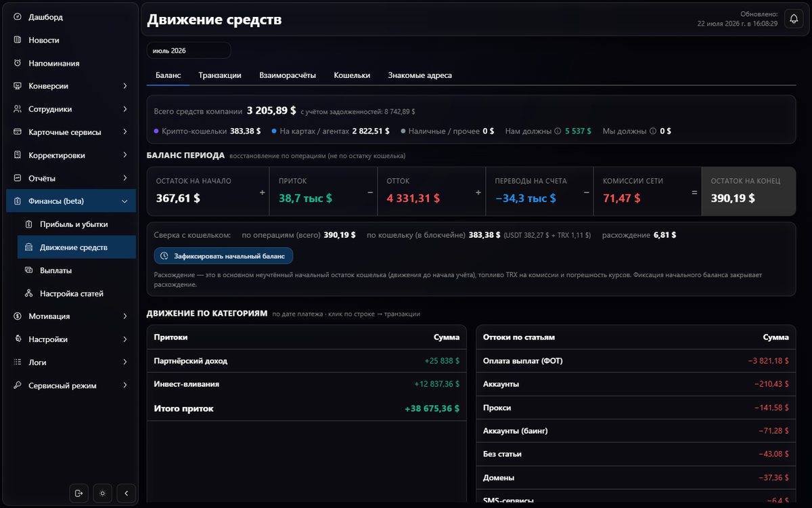
Task: Open Напоминания with the alarm icon
Action: (71, 63)
